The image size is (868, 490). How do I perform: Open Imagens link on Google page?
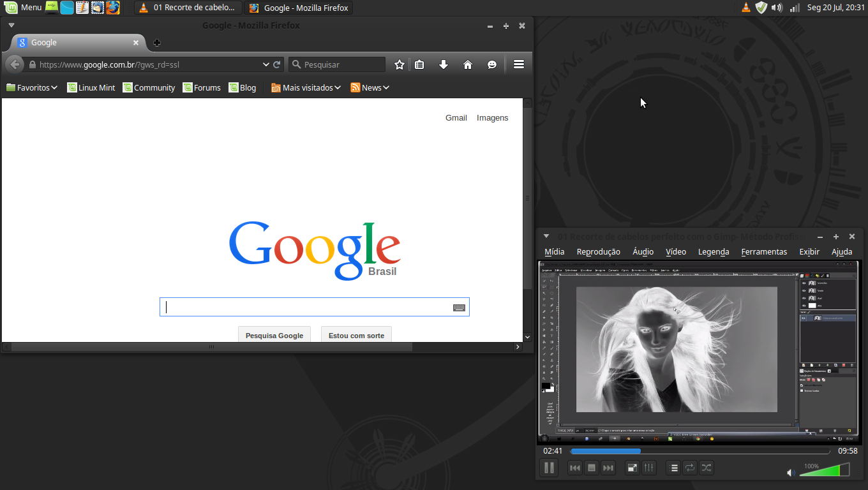493,117
